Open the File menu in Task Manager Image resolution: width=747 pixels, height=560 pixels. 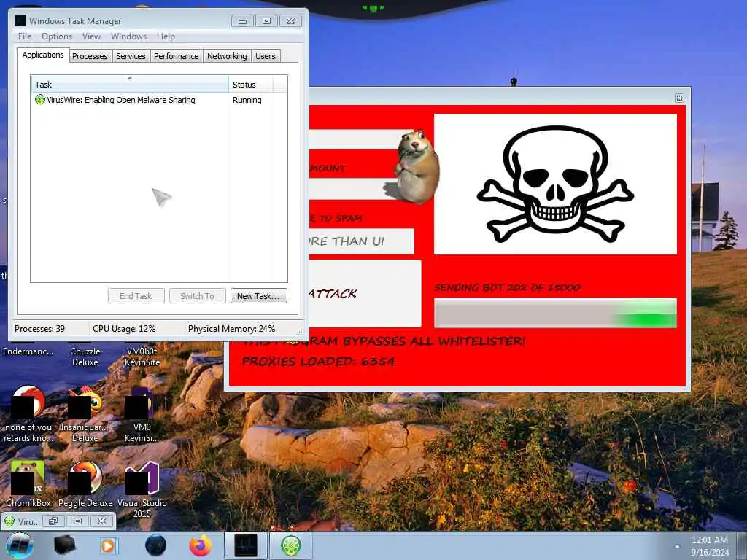point(25,36)
